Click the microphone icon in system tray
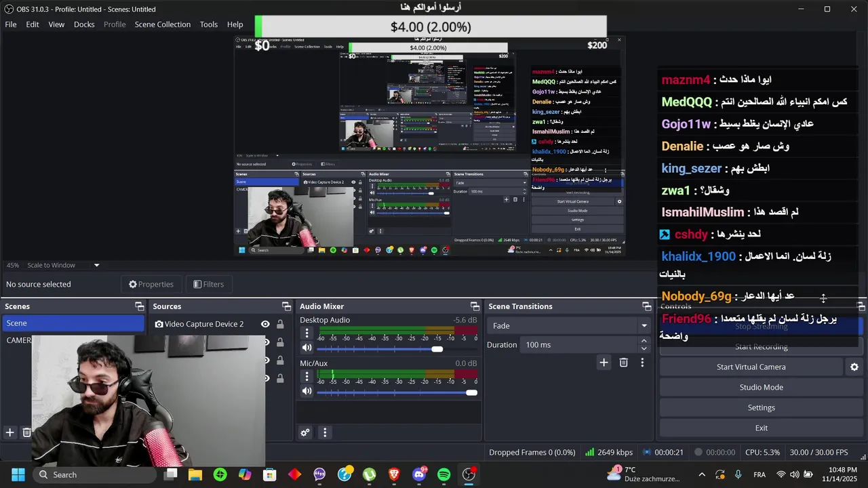 point(738,474)
